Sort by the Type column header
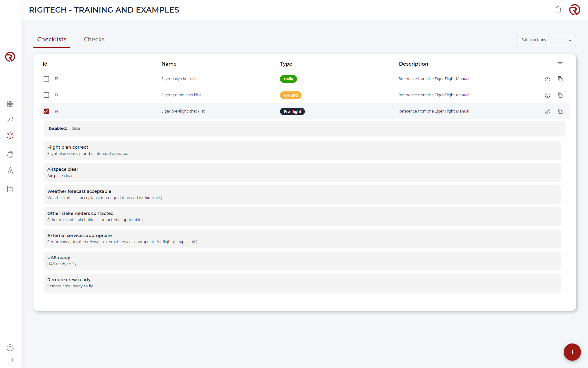 coord(286,64)
